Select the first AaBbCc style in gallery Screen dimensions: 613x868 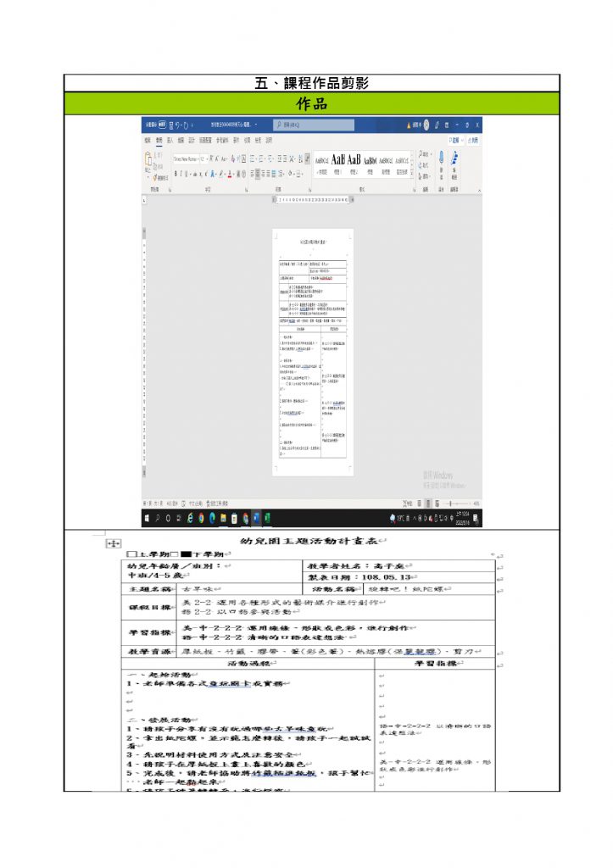coord(322,164)
